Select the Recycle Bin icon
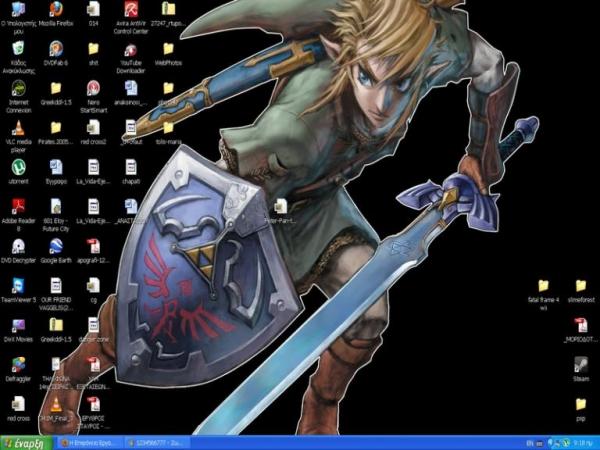Screen dimensions: 600x450 [x=18, y=48]
